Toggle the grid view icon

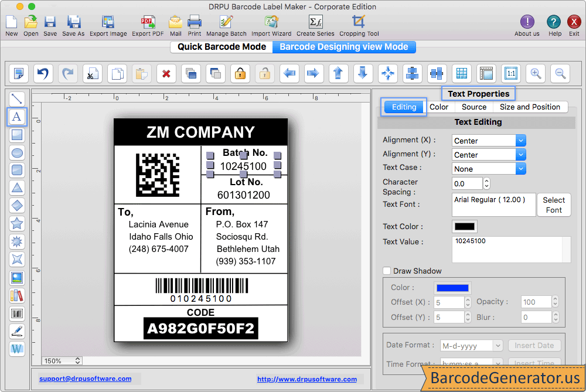coord(462,73)
